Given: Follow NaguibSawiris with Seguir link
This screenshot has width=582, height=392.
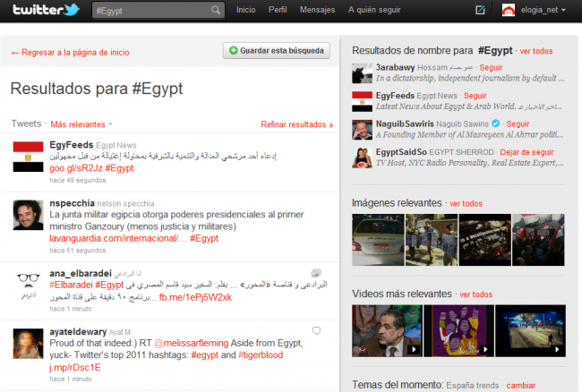Looking at the screenshot, I should (x=518, y=124).
